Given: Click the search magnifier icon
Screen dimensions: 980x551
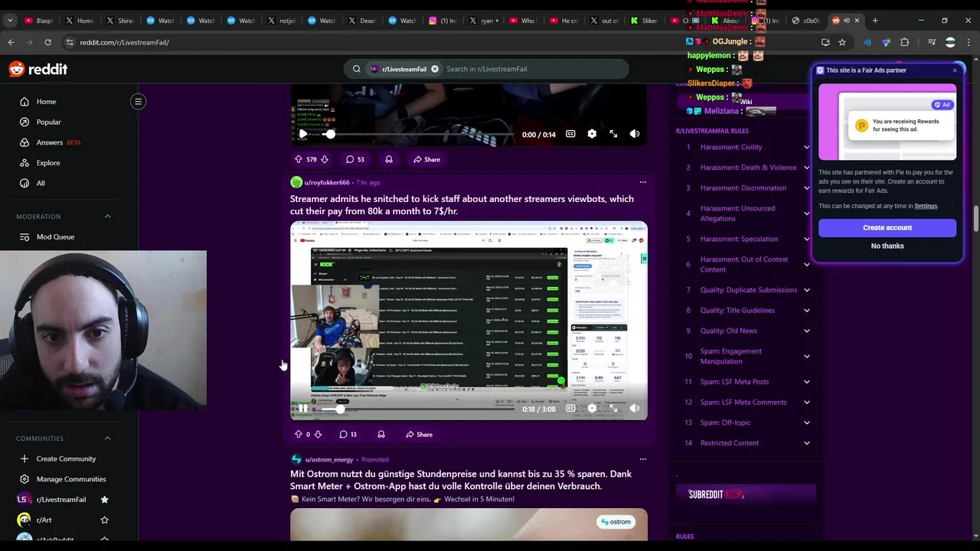Looking at the screenshot, I should click(356, 69).
